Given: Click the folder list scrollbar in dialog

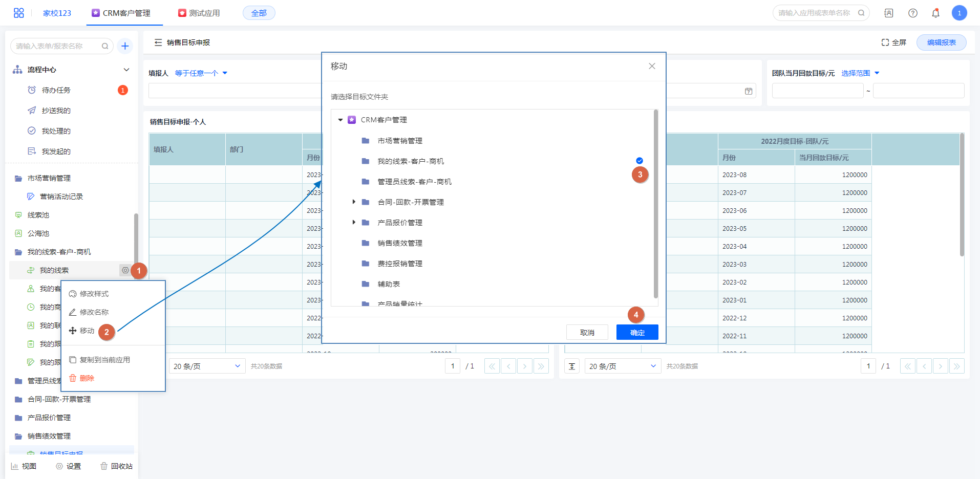Looking at the screenshot, I should 655,205.
